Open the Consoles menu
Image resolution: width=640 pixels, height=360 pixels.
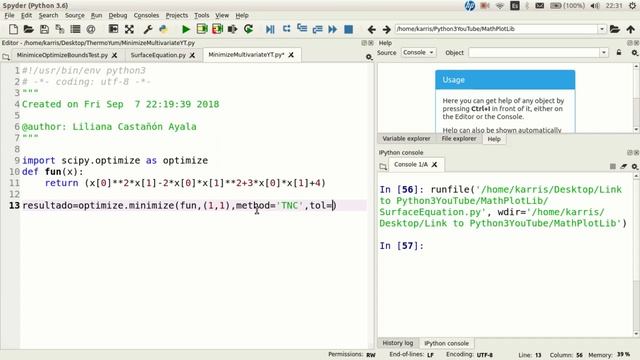(x=146, y=16)
